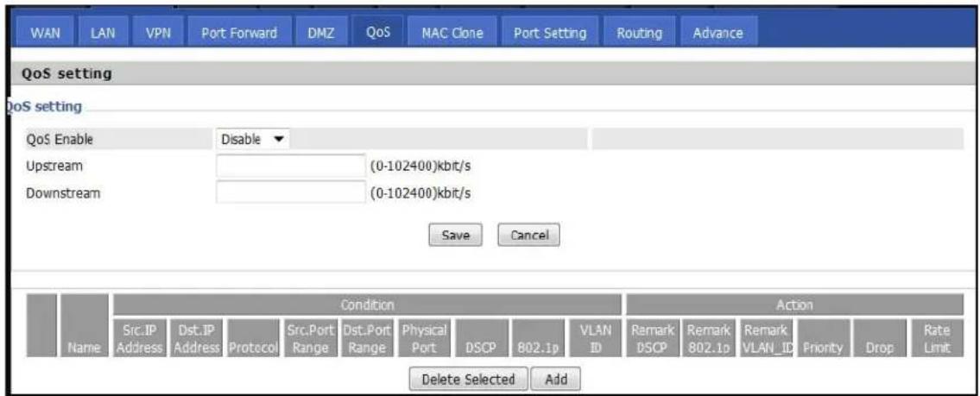
Task: Click the Downstream input field
Action: 291,193
